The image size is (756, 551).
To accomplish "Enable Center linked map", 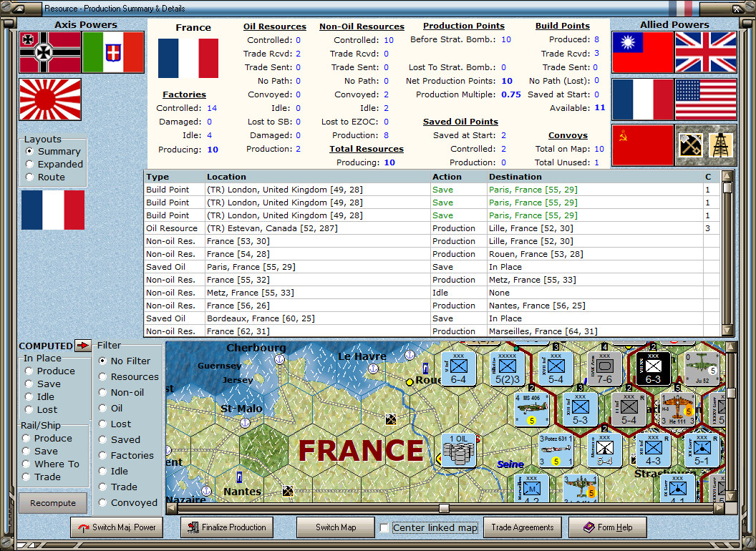I will click(384, 527).
